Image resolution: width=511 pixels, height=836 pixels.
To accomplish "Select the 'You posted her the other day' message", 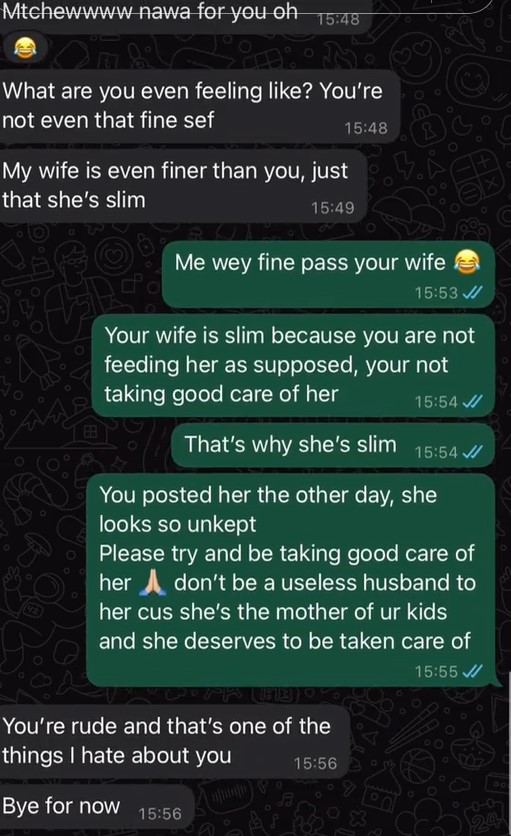I will (x=291, y=580).
